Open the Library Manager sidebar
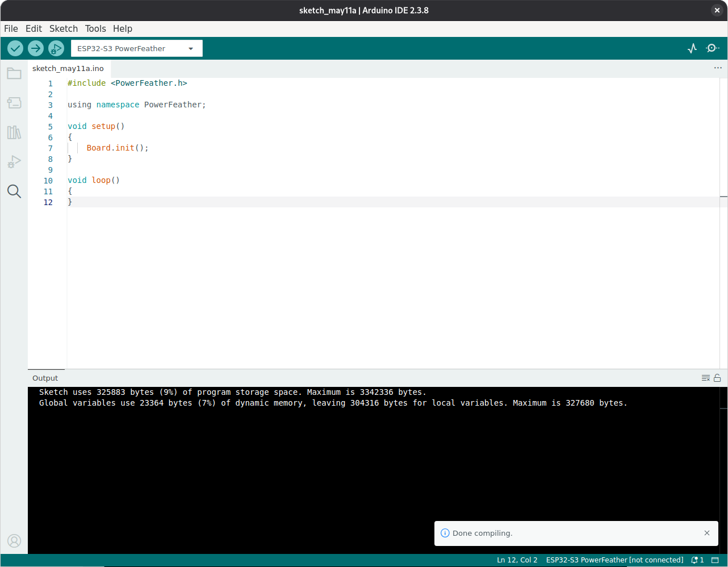Image resolution: width=728 pixels, height=567 pixels. click(14, 132)
